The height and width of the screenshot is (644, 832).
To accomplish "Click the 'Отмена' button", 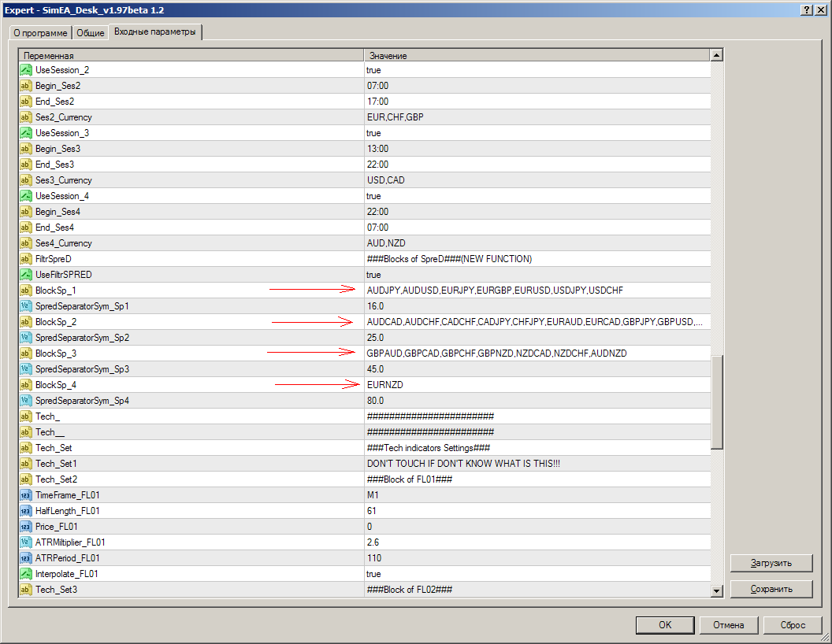I will [729, 625].
